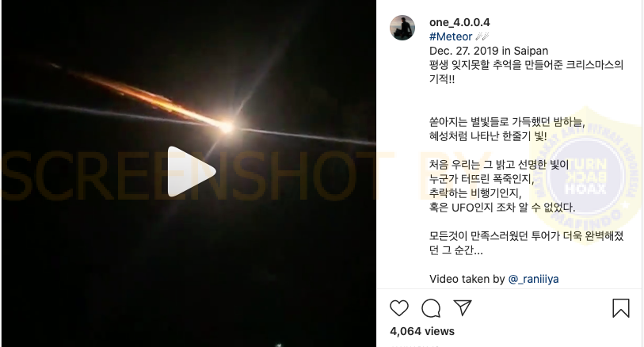Save the post with the bookmark icon
The height and width of the screenshot is (347, 644).
pyautogui.click(x=620, y=308)
